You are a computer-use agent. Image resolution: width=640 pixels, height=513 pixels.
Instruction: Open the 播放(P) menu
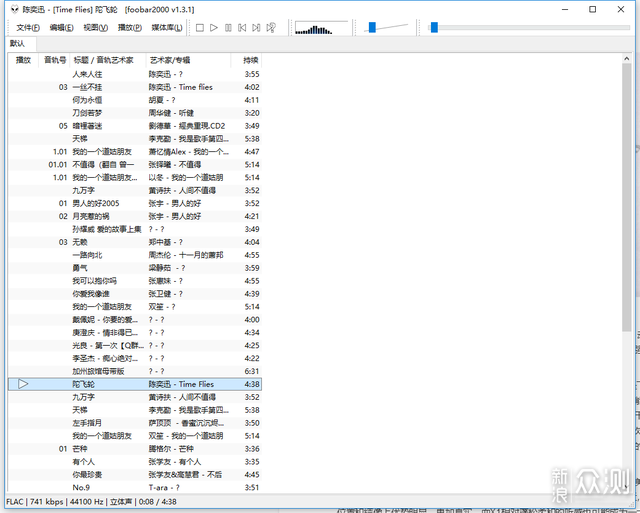click(x=130, y=28)
